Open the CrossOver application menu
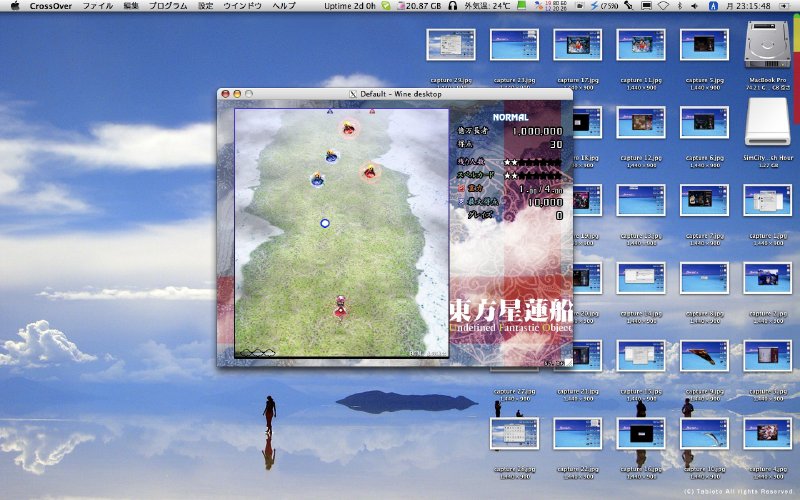 pyautogui.click(x=51, y=6)
